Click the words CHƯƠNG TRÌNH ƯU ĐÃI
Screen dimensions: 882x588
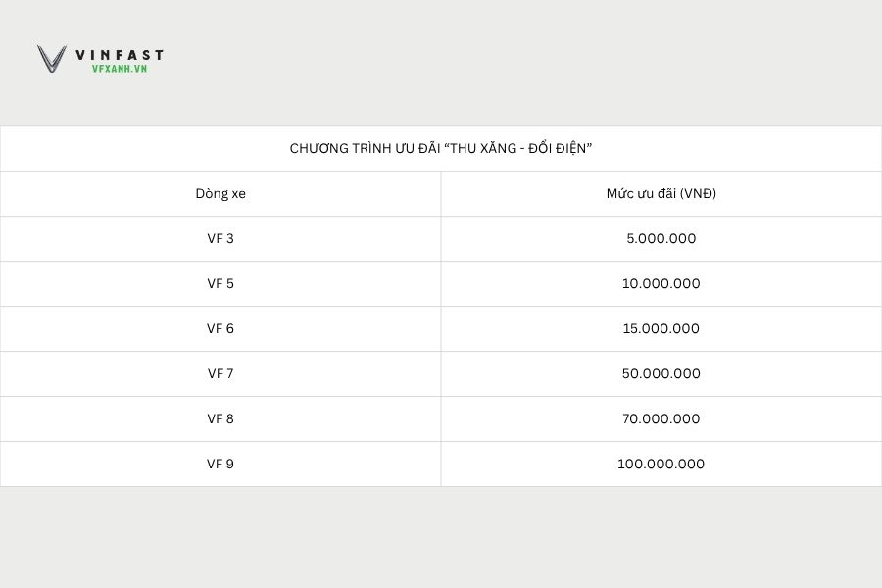(x=364, y=148)
